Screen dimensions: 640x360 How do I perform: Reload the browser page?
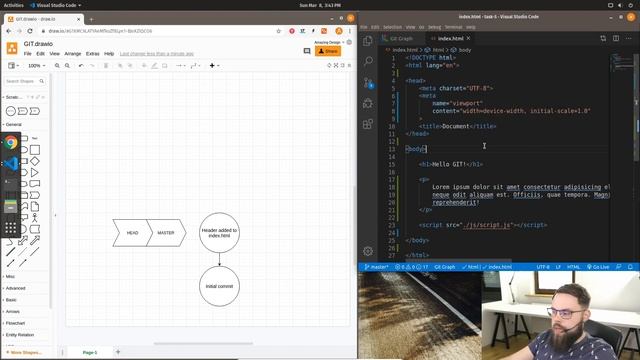(30, 31)
